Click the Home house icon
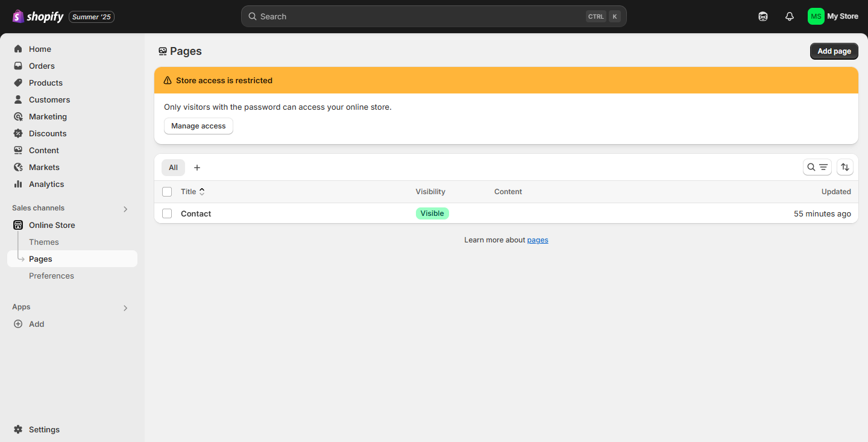This screenshot has width=868, height=442. pos(18,49)
